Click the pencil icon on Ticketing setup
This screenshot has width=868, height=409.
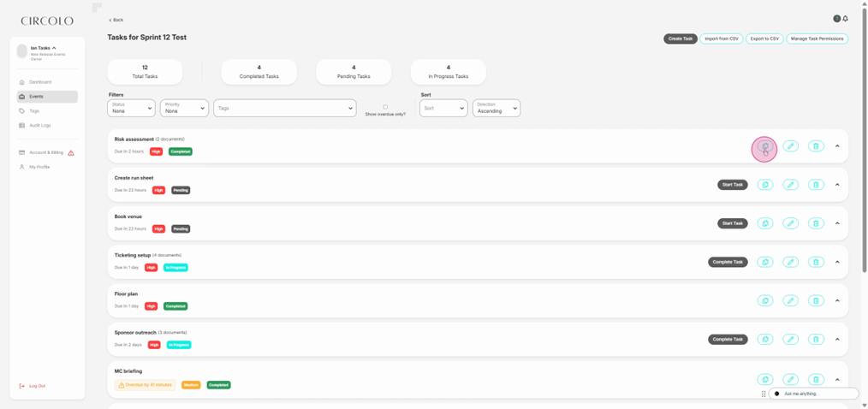tap(791, 262)
